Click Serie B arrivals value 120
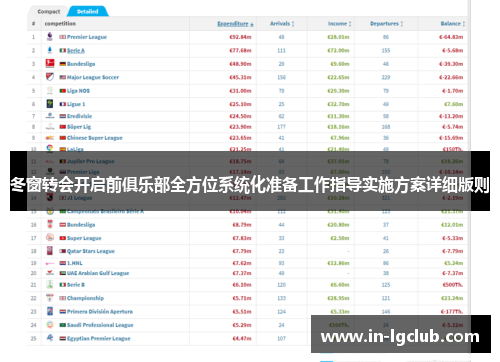500x362 pixels. 282,285
